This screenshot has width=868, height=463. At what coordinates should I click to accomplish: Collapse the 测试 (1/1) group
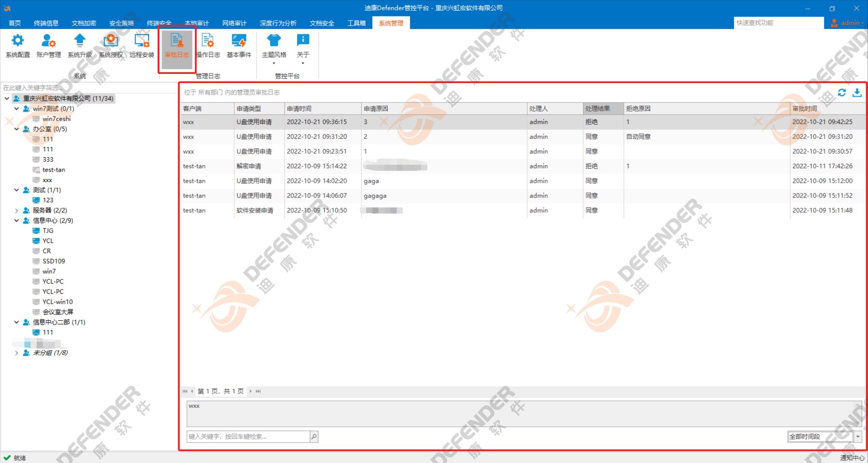click(x=16, y=190)
